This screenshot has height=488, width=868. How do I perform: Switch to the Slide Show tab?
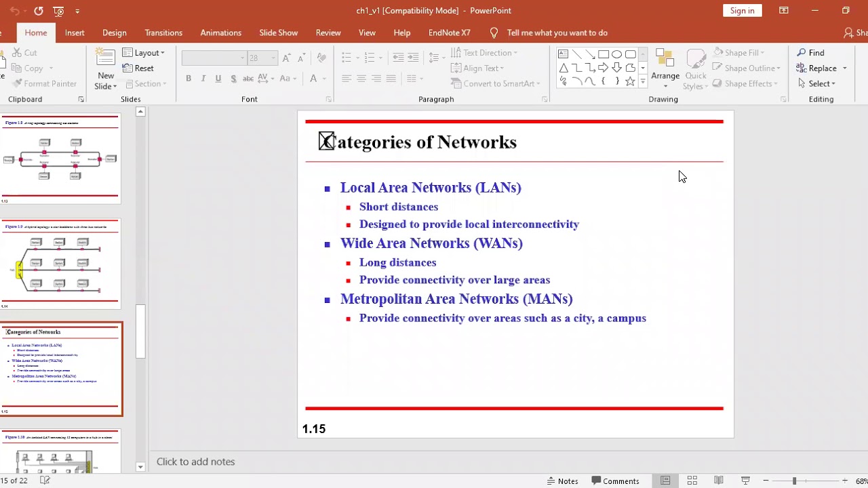278,33
